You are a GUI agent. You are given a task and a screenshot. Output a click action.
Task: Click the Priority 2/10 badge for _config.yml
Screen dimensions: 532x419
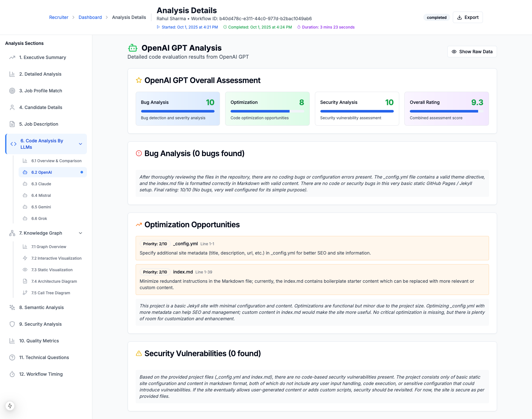point(155,244)
